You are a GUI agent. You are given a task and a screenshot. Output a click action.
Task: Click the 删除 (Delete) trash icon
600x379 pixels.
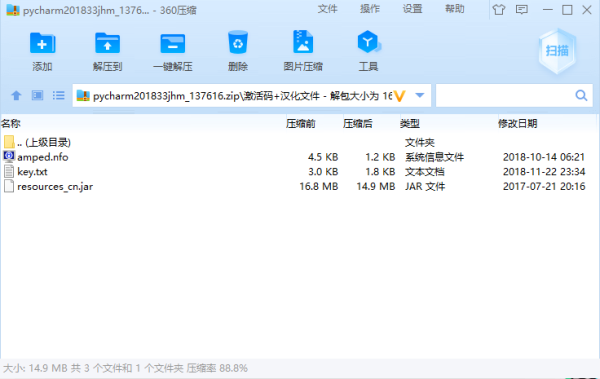tap(238, 42)
